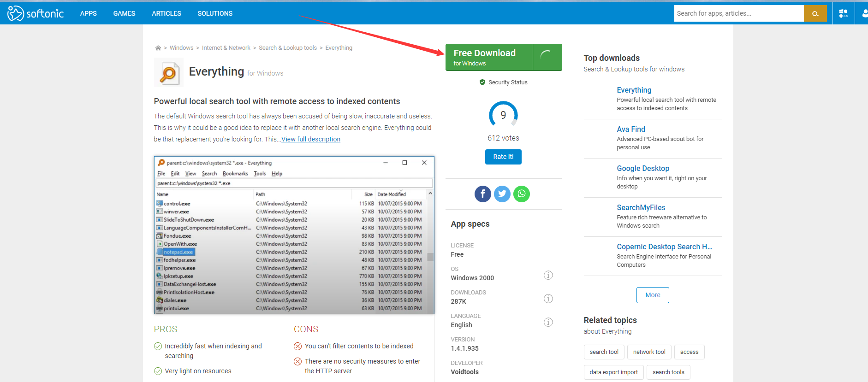Screen dimensions: 868x382
Task: Click the Everything app screenshot thumbnail
Action: (294, 235)
